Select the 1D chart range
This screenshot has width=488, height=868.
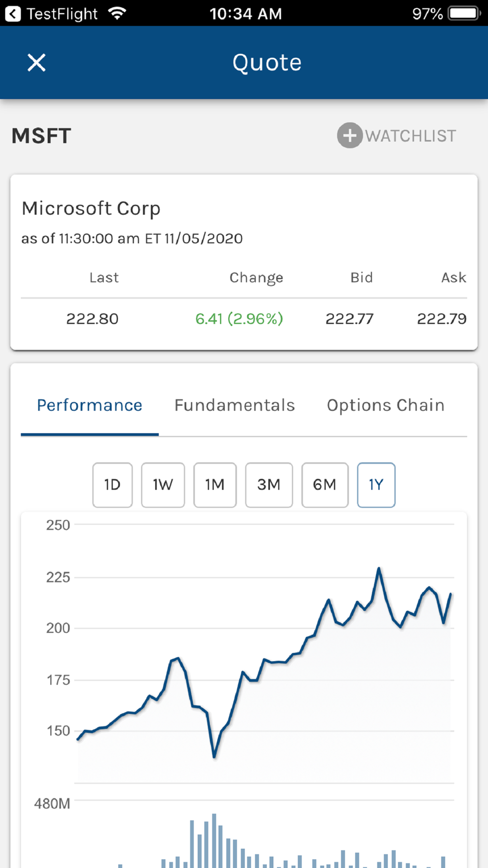pos(112,485)
